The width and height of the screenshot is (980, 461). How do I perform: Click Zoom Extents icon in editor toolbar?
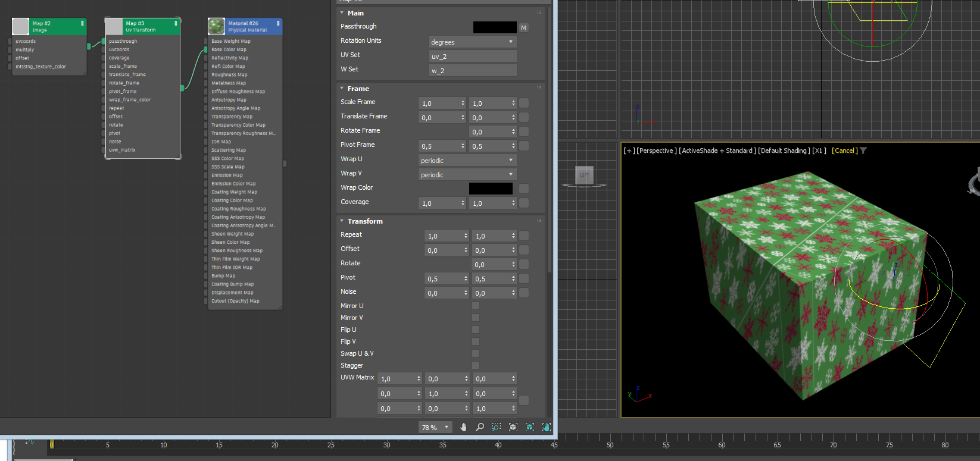pyautogui.click(x=513, y=427)
